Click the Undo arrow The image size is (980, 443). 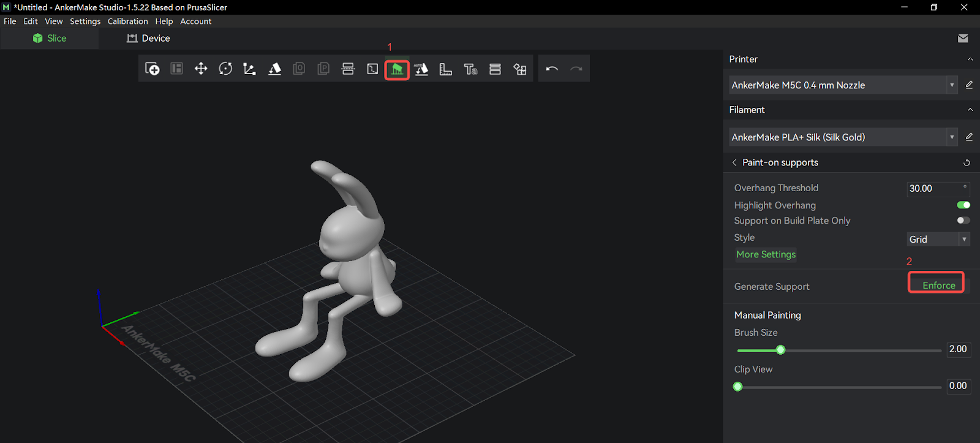[552, 69]
